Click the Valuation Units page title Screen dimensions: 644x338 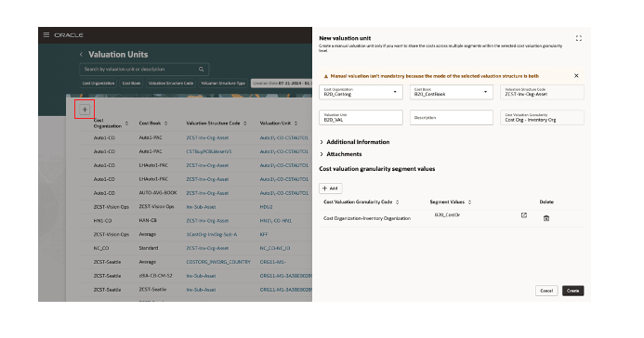point(118,54)
